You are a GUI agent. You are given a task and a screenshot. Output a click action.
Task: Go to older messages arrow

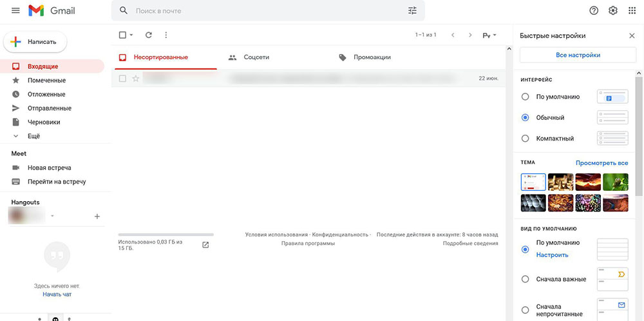tap(470, 35)
